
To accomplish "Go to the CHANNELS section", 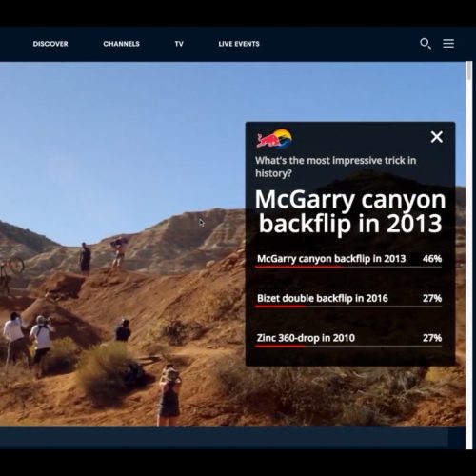I will [x=121, y=44].
